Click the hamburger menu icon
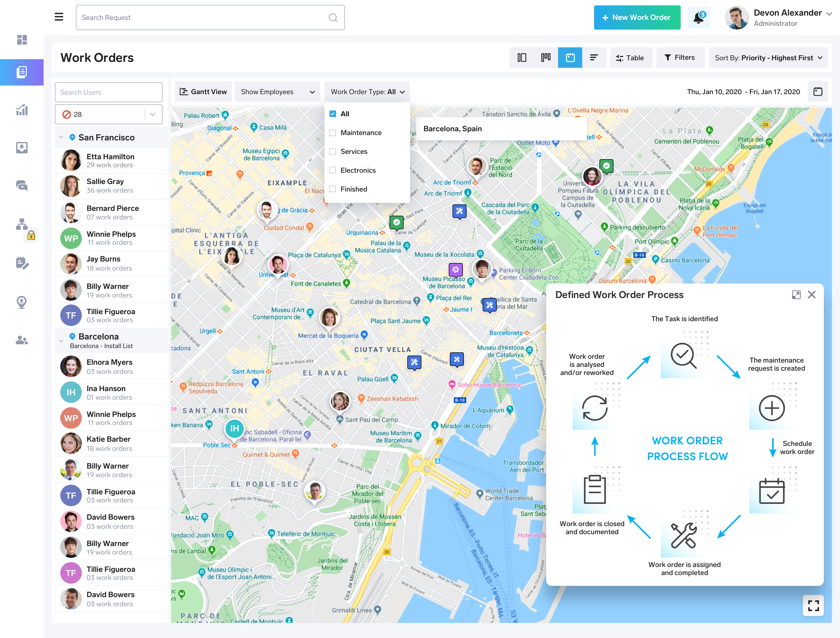 [x=59, y=17]
